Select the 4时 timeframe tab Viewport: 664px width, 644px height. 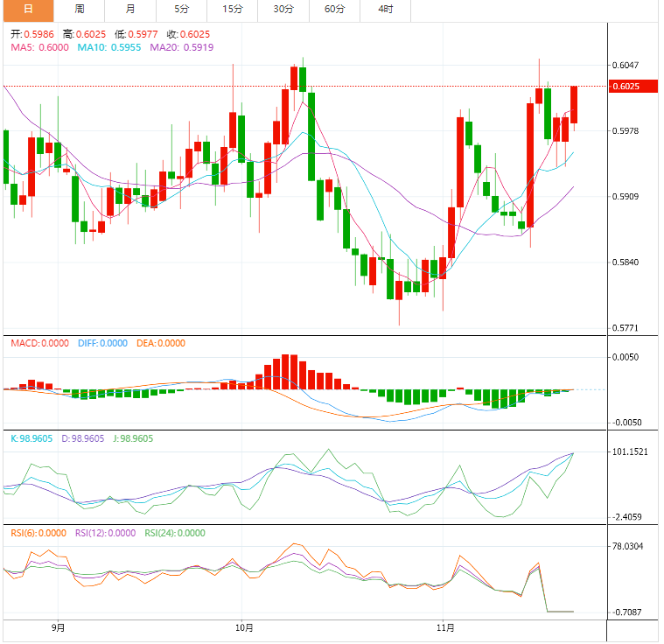385,10
